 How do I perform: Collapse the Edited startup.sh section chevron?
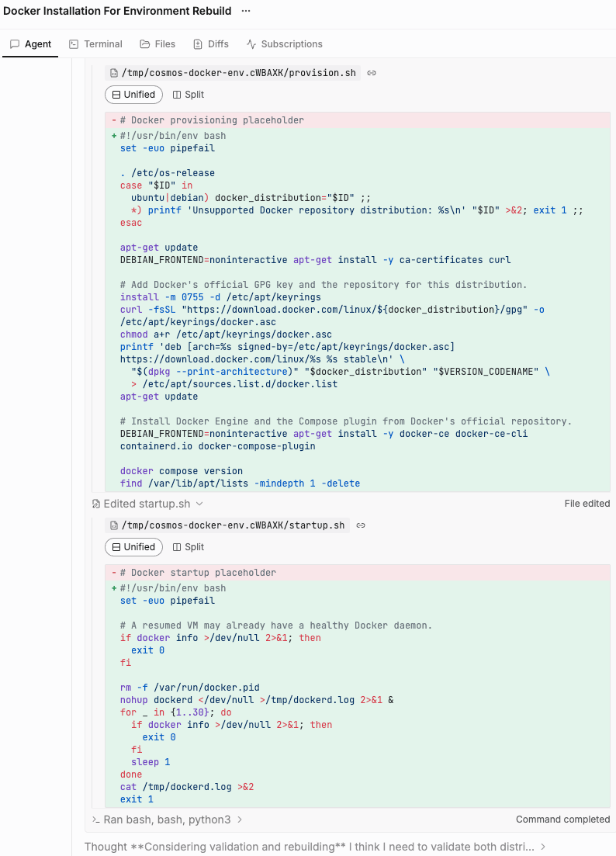[199, 504]
